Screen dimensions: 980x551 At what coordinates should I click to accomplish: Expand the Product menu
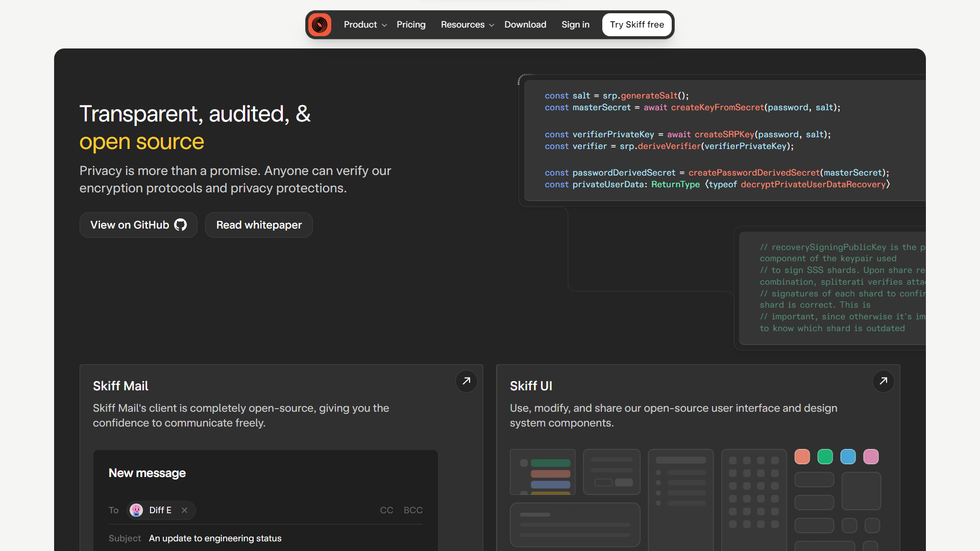pos(365,24)
